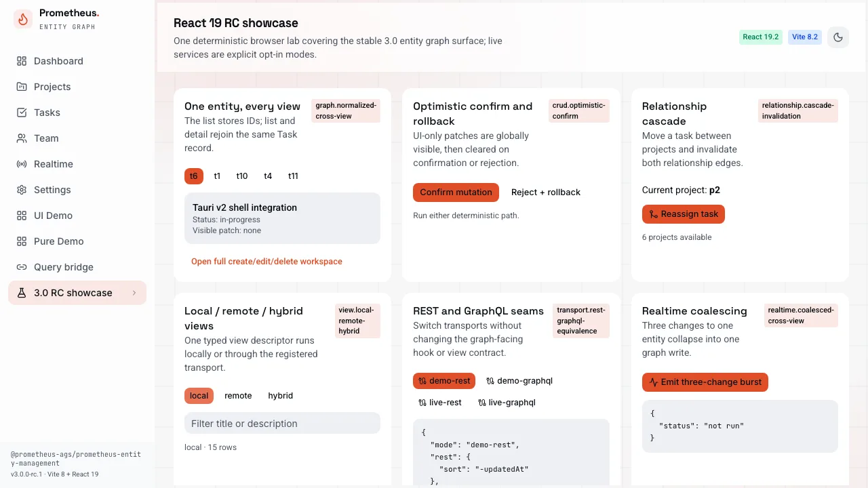Click the Projects folder icon

click(22, 87)
